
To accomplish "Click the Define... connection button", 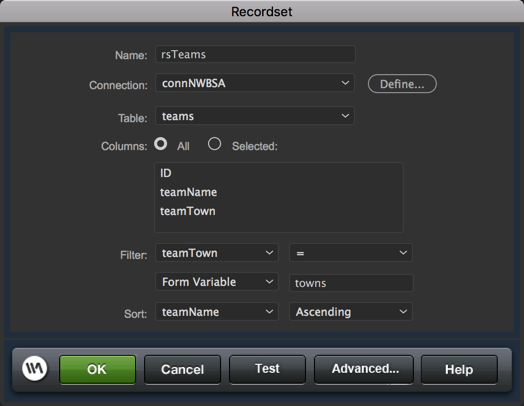I will [402, 84].
